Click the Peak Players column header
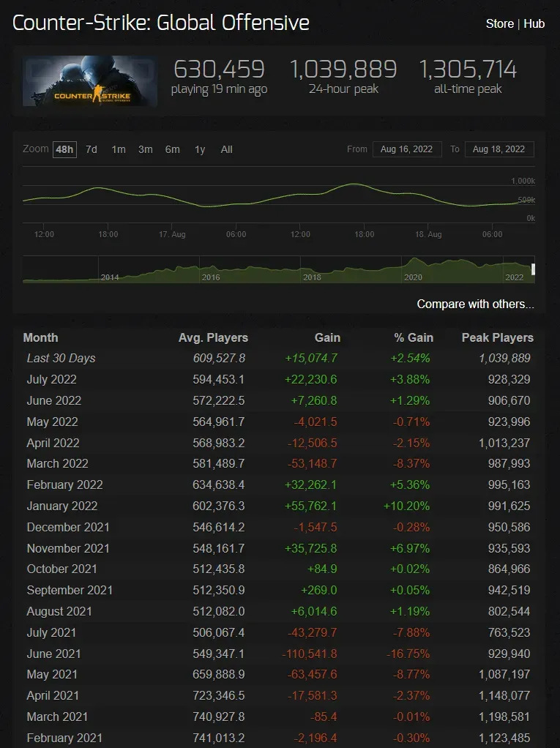Image resolution: width=560 pixels, height=748 pixels. (x=498, y=337)
